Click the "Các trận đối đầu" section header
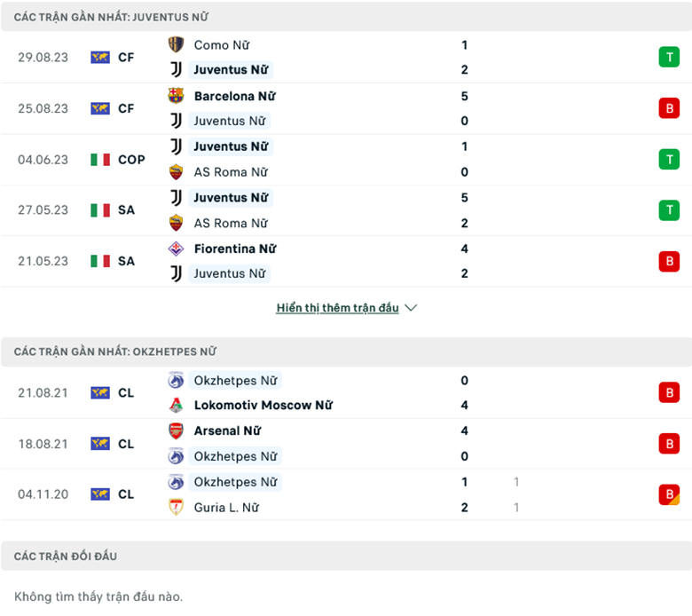692x616 pixels. point(66,556)
